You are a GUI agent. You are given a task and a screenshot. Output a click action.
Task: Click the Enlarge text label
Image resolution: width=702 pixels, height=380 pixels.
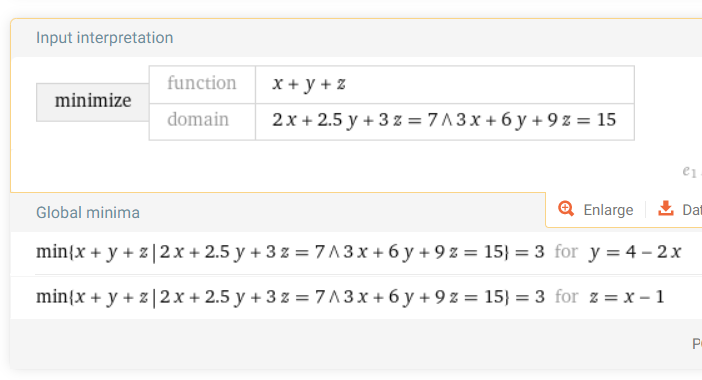click(x=608, y=210)
